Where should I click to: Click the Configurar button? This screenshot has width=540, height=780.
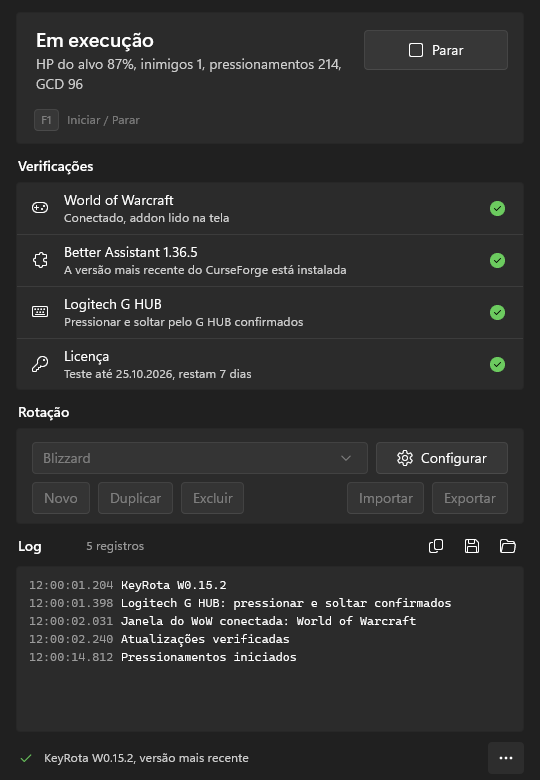coord(442,458)
